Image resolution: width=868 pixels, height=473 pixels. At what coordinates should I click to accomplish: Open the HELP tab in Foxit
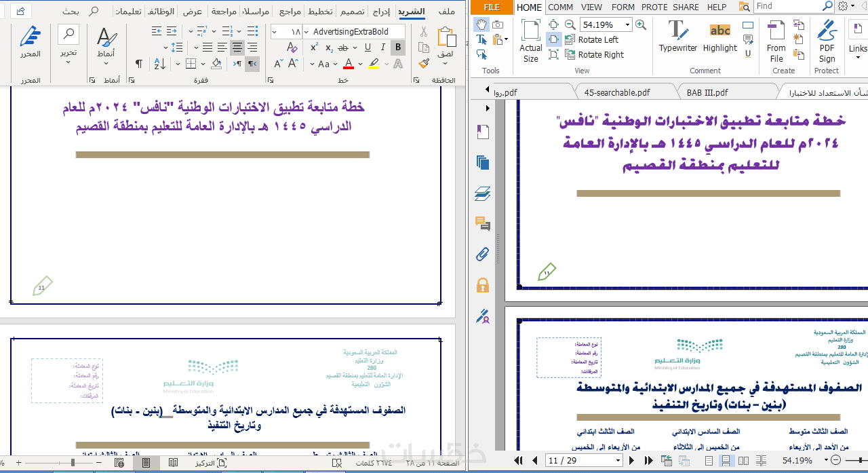coord(717,7)
